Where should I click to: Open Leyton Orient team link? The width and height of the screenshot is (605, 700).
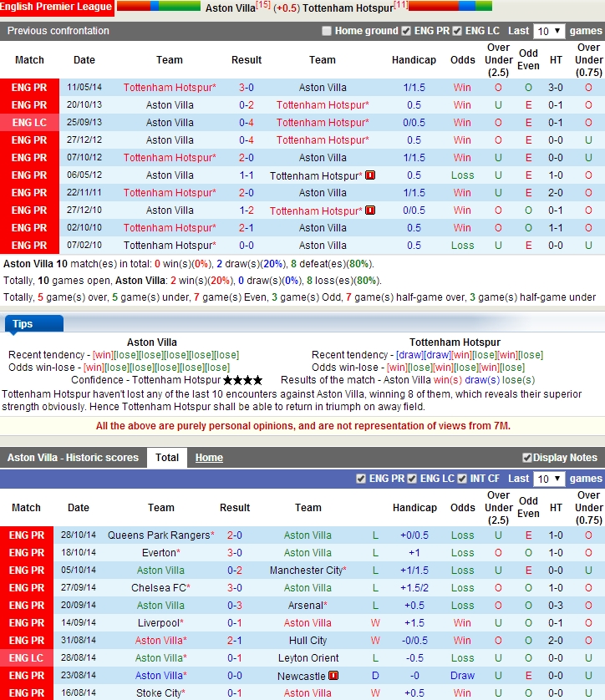point(308,658)
